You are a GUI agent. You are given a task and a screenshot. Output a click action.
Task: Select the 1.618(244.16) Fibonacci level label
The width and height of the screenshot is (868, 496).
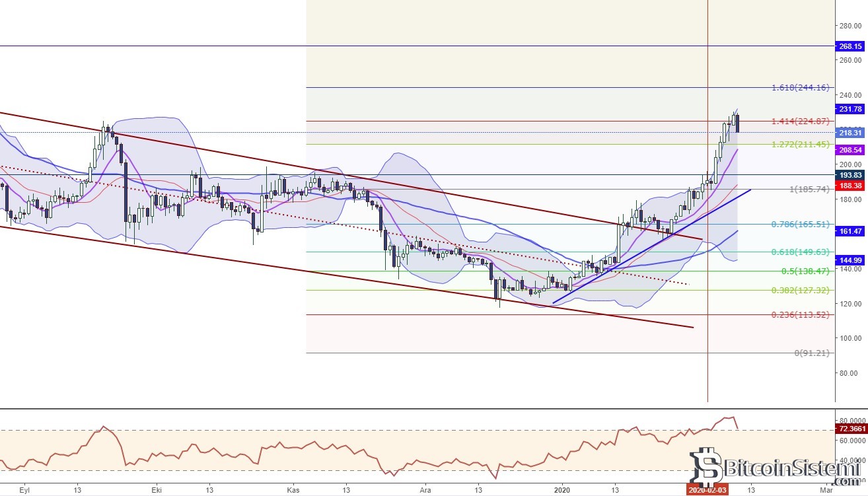tap(800, 88)
